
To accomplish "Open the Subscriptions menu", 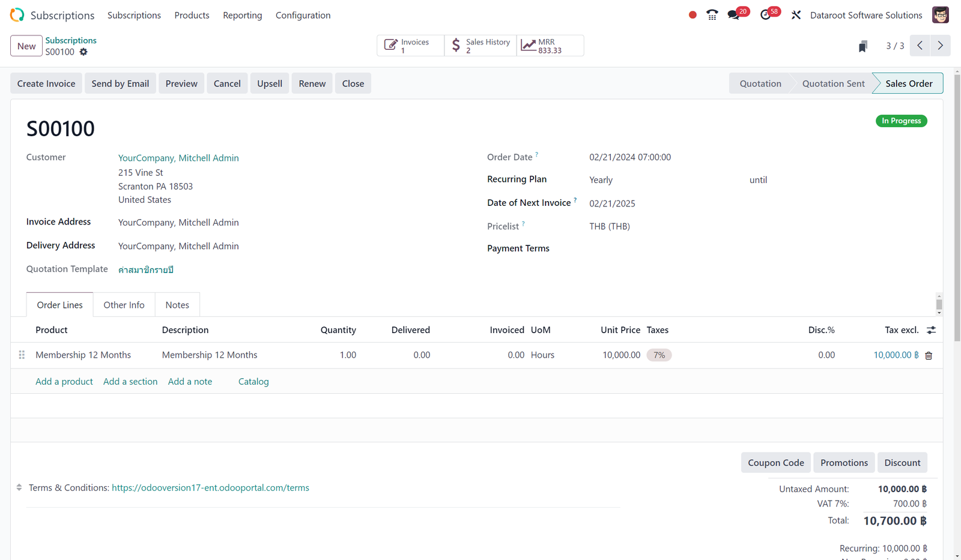I will tap(134, 15).
